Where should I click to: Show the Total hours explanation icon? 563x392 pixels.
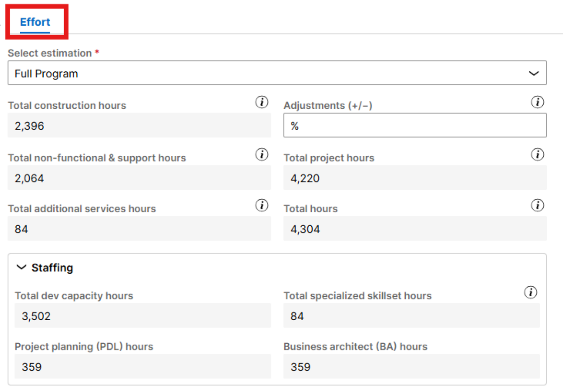click(x=537, y=206)
